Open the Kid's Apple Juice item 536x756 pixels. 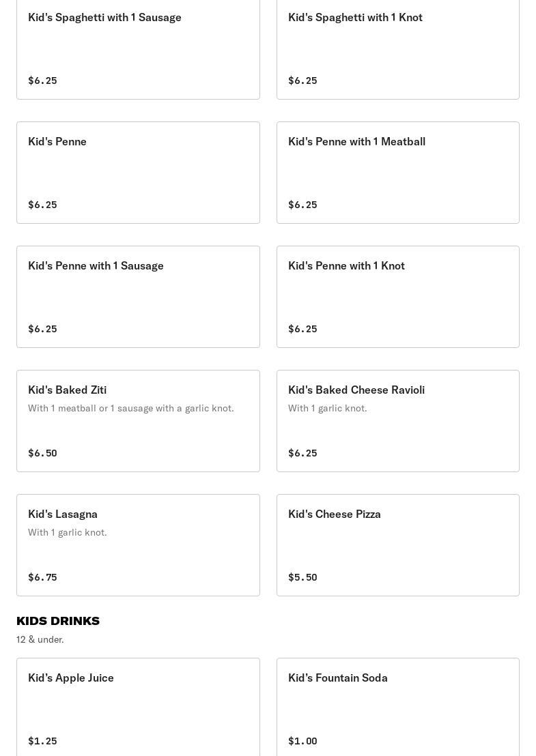pos(138,707)
